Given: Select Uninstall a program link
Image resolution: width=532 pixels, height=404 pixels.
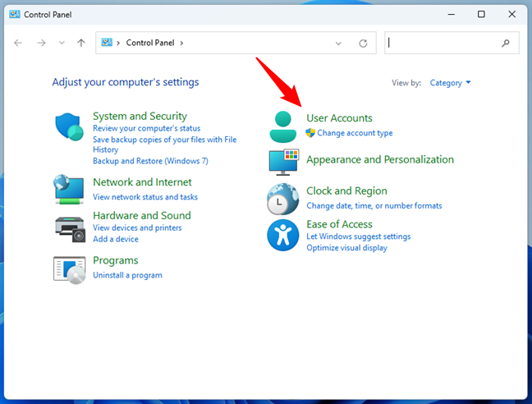Looking at the screenshot, I should pos(127,275).
